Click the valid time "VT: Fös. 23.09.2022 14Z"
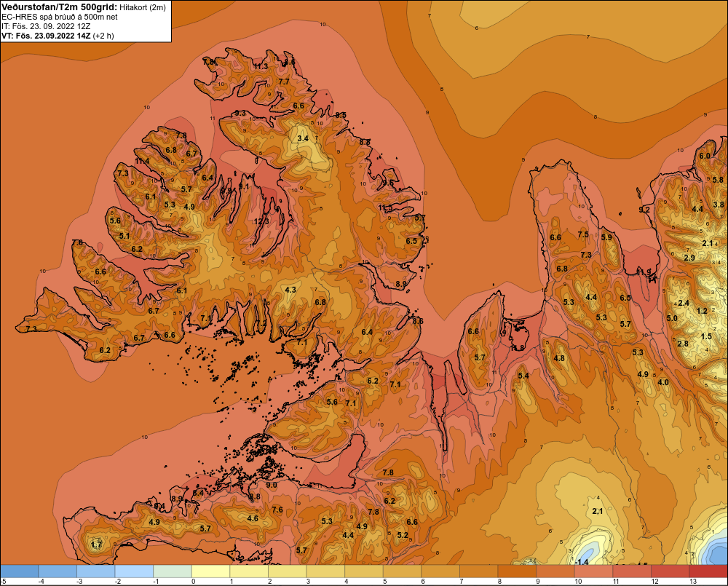Image resolution: width=728 pixels, height=586 pixels. point(47,35)
